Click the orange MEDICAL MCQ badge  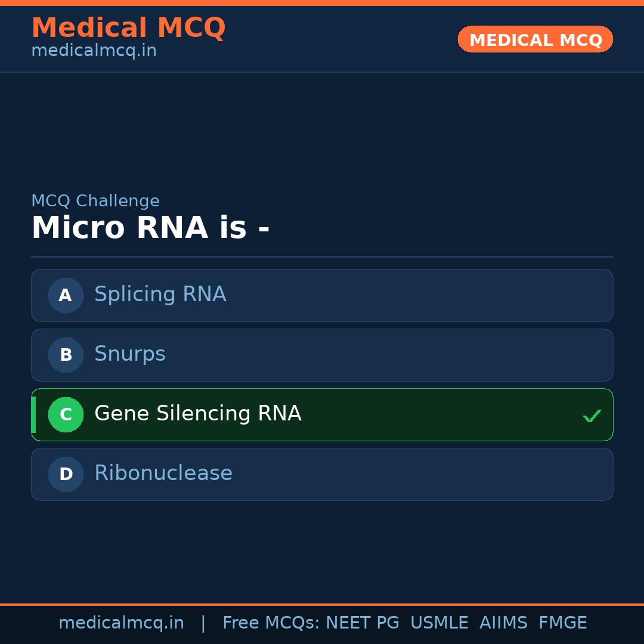click(x=535, y=40)
